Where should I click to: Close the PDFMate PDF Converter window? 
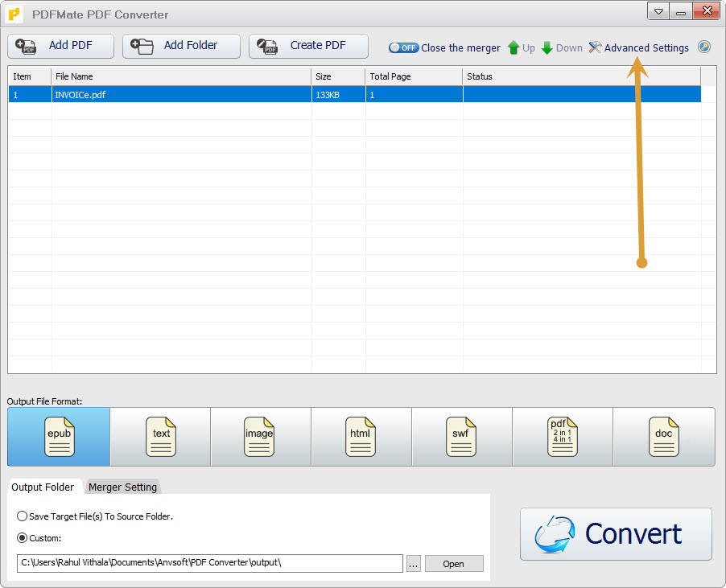(x=707, y=11)
